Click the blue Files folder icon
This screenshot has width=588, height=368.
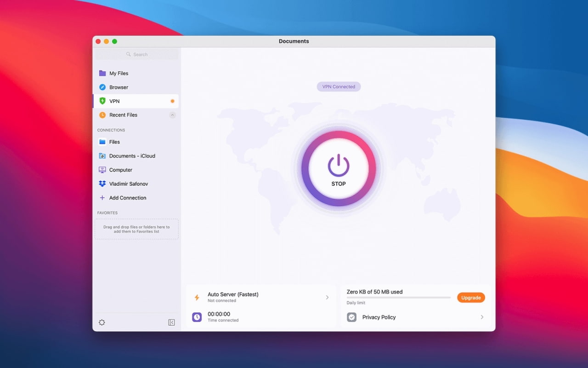coord(102,142)
